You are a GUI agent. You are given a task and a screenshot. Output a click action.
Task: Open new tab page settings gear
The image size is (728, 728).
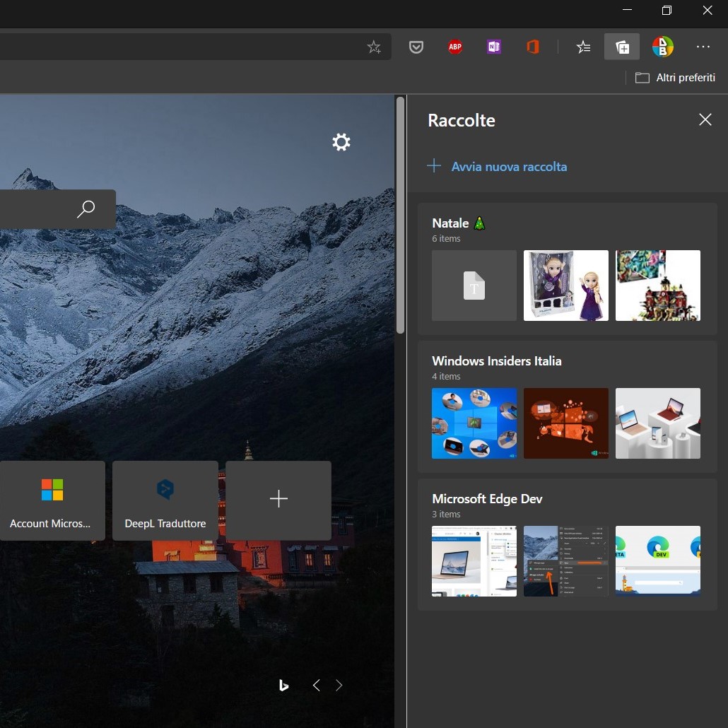(x=341, y=142)
